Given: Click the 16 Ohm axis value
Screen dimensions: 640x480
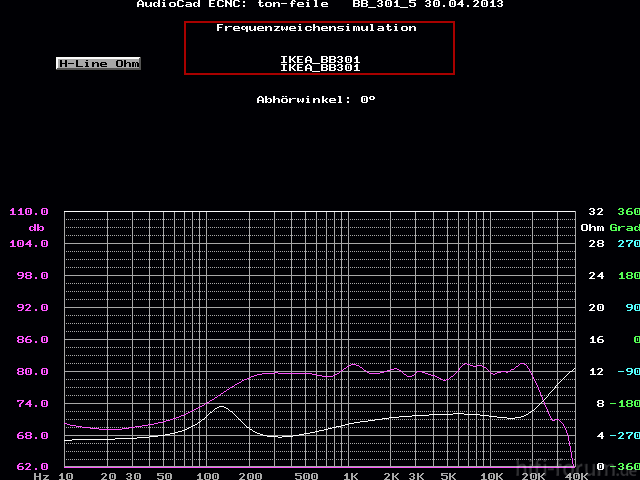Looking at the screenshot, I should (x=596, y=340).
